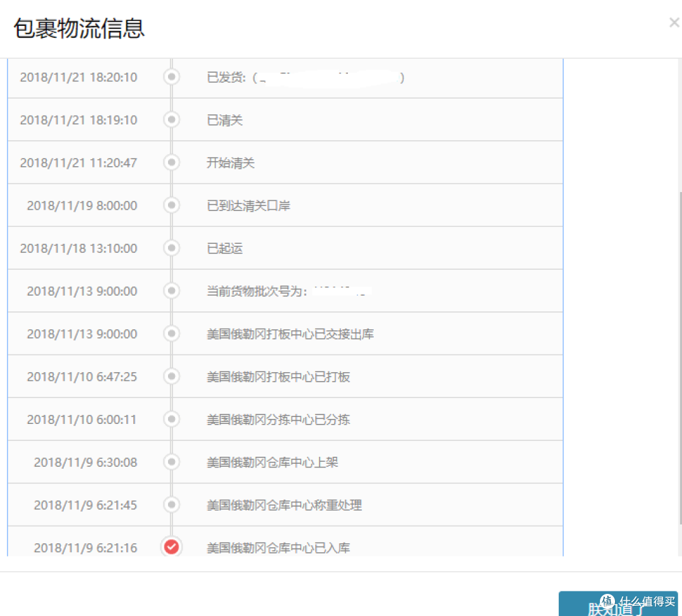Click the timeline dot beside 已清关
This screenshot has width=682, height=616.
171,119
